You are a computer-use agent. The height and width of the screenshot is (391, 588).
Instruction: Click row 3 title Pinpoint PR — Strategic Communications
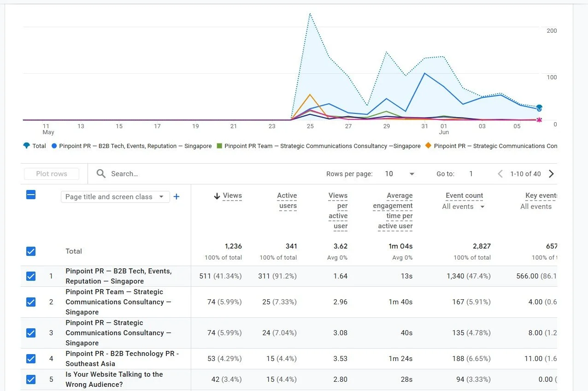coord(118,333)
